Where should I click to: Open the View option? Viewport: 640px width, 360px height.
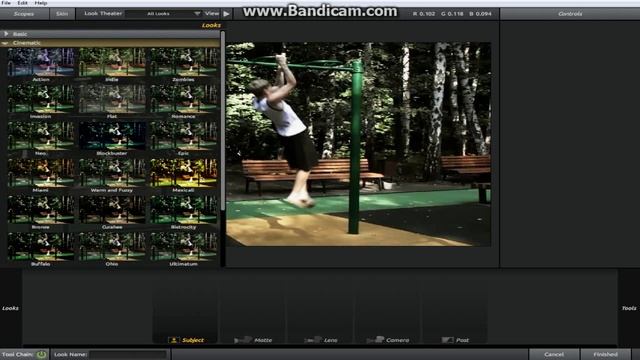click(212, 13)
